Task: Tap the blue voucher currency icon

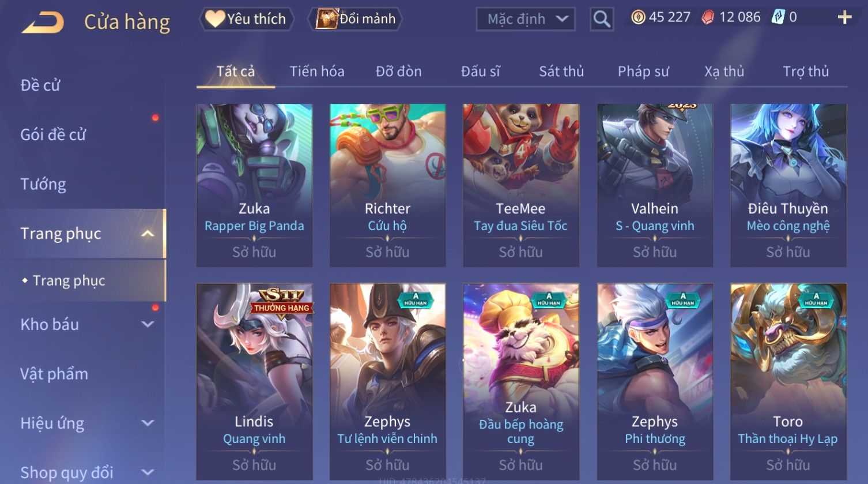Action: (x=778, y=17)
